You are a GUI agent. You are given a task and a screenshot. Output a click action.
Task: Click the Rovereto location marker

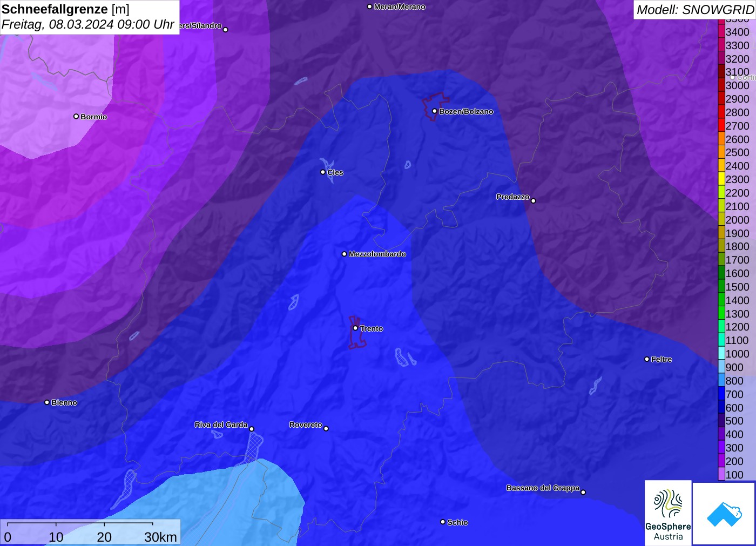pos(326,428)
